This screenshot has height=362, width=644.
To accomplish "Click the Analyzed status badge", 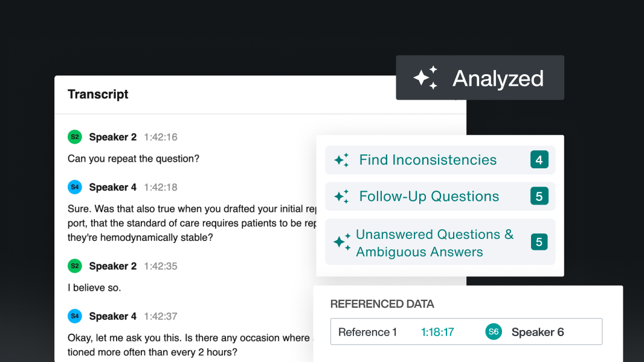I will 480,78.
